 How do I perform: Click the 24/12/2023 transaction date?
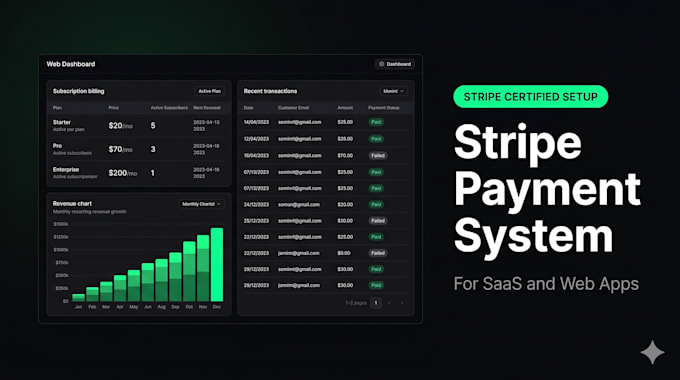click(256, 204)
